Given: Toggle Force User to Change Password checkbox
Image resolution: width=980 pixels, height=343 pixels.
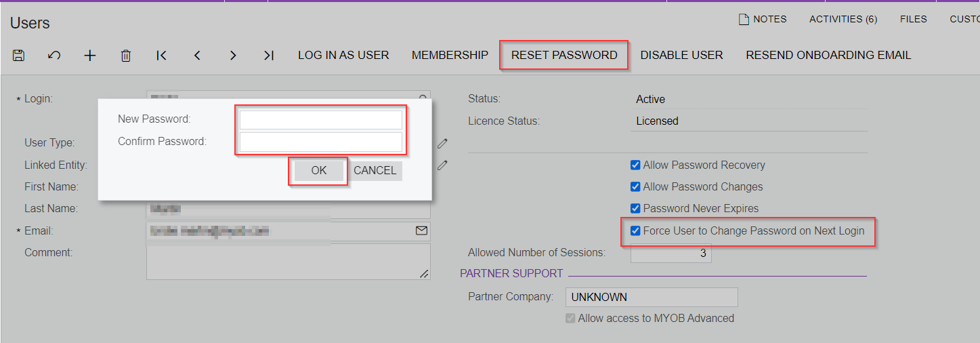Looking at the screenshot, I should click(x=635, y=230).
